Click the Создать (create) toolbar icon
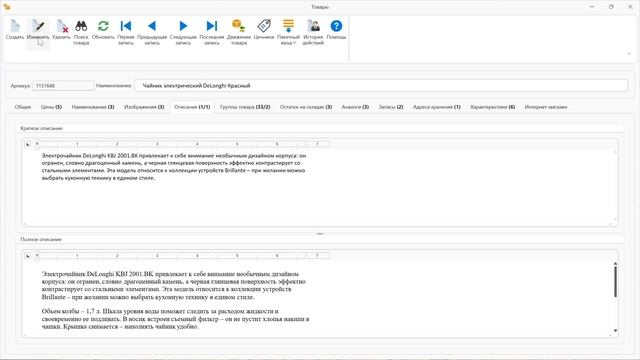Screen dimensions: 640x360 (15, 27)
